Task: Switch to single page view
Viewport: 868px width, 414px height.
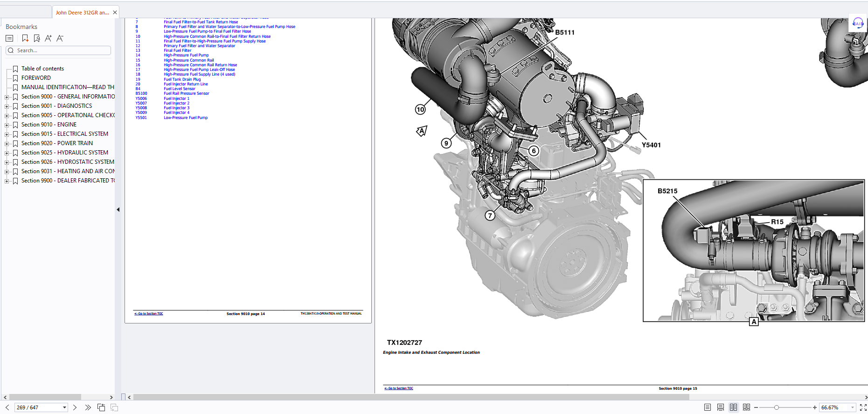Action: pos(708,407)
